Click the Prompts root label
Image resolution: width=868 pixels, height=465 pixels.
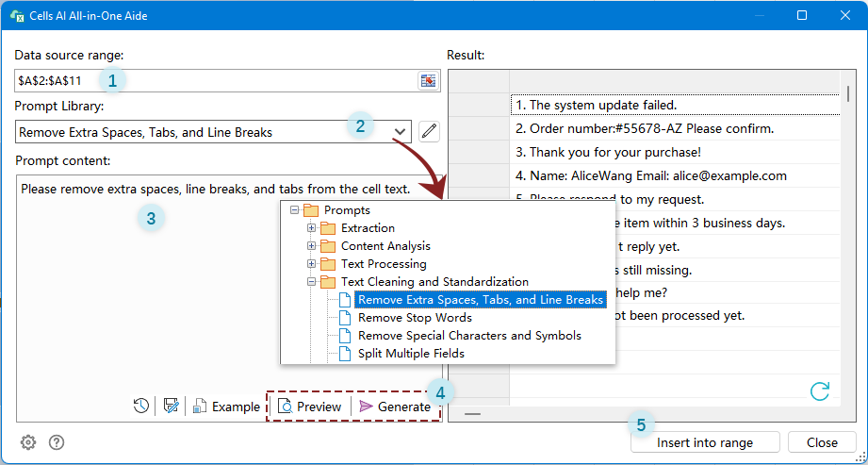point(347,210)
